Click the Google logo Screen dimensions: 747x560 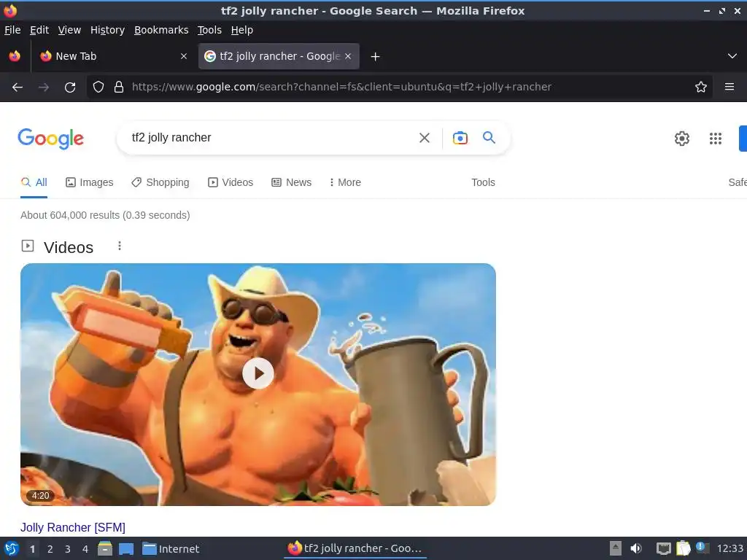(51, 139)
